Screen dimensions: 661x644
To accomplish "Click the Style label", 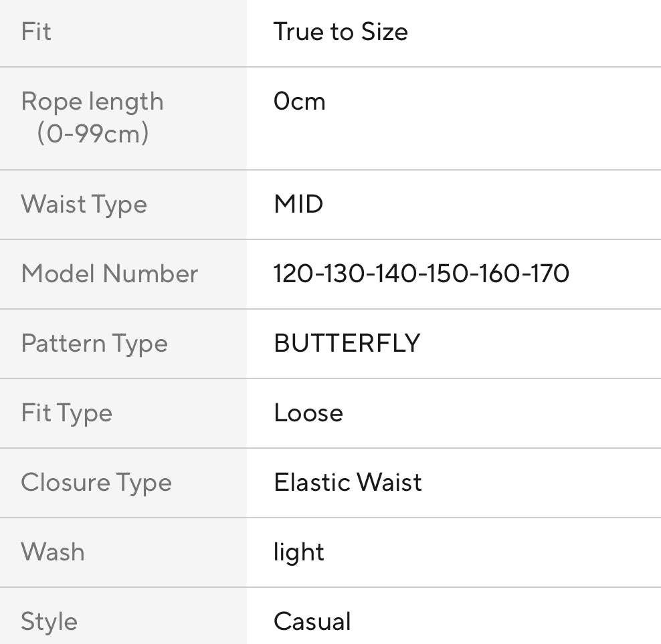I will point(49,621).
